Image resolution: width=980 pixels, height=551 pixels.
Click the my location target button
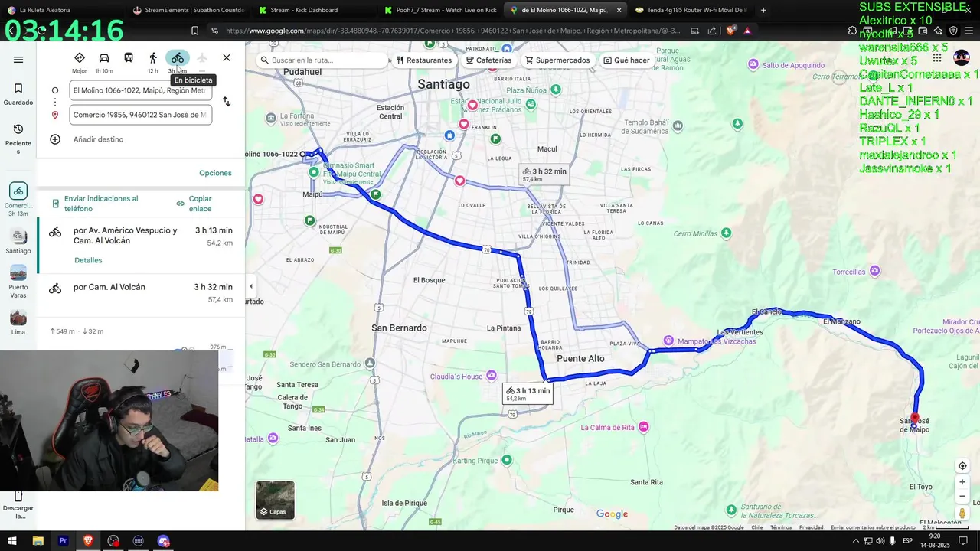(962, 466)
